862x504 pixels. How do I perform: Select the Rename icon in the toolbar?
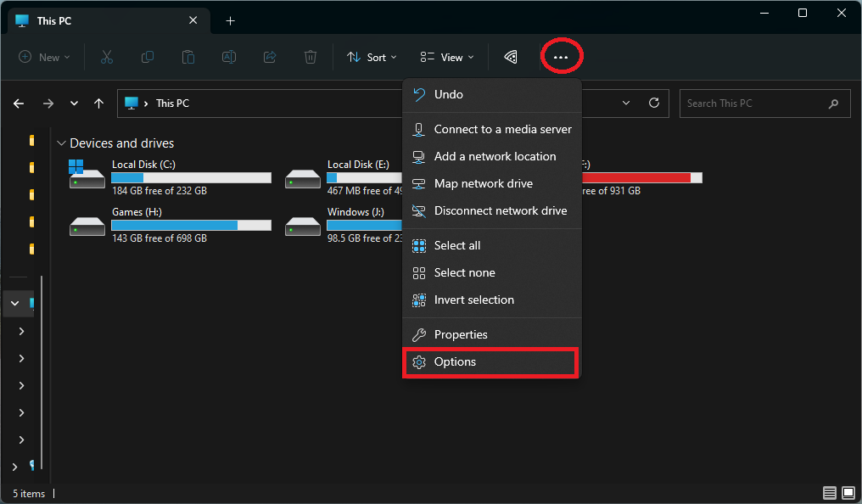click(229, 57)
